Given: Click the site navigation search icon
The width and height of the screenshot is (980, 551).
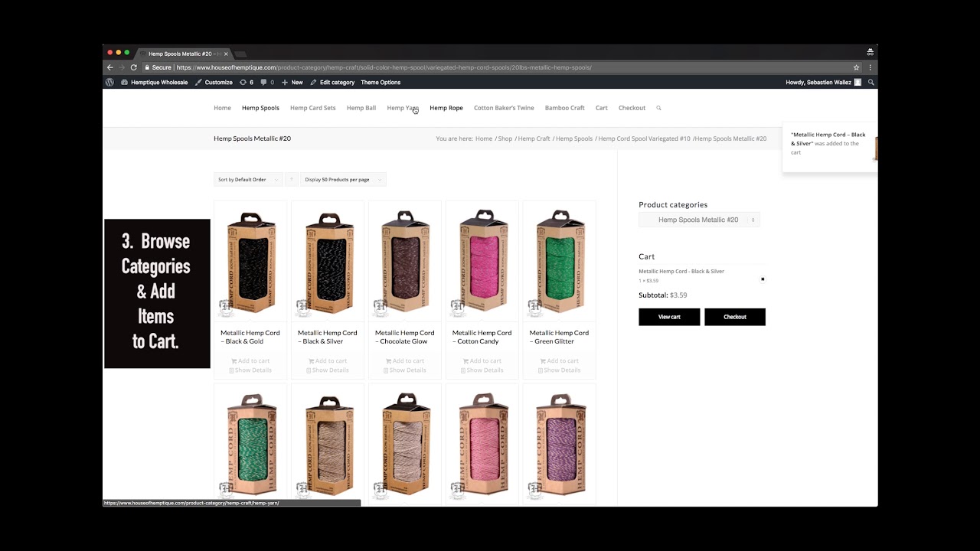Looking at the screenshot, I should point(658,108).
